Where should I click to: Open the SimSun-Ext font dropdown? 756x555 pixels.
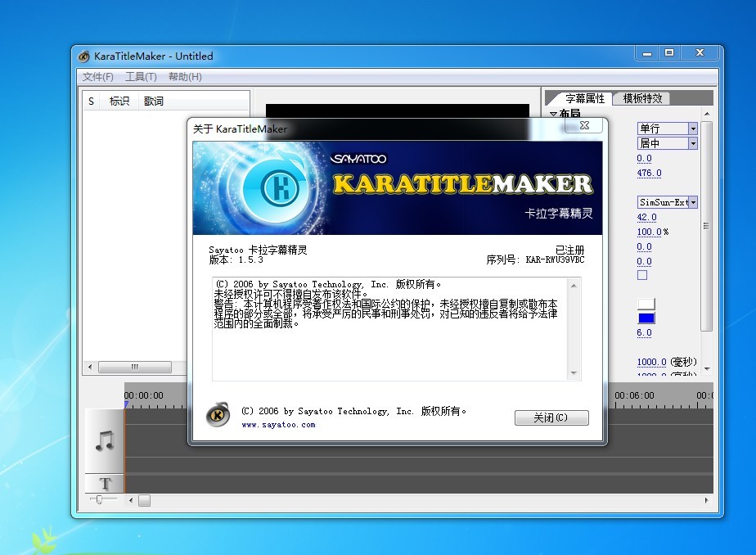693,202
